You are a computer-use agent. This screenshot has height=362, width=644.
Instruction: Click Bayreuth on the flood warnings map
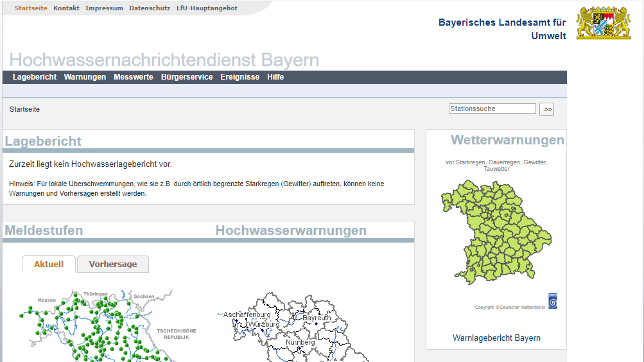(316, 319)
